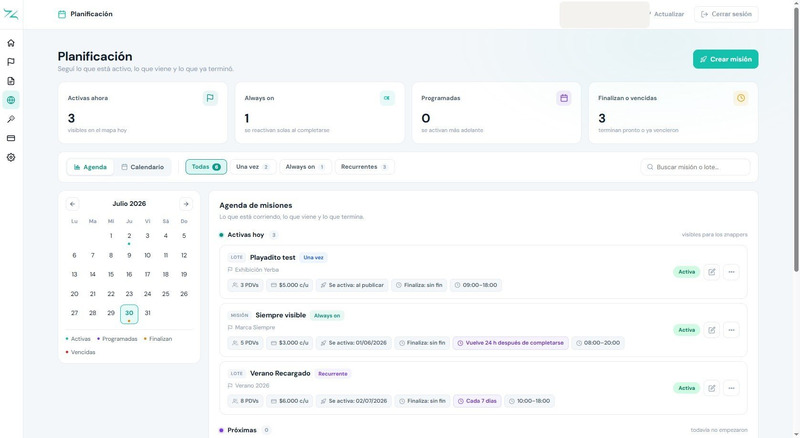Click the Activas hoy section heading
This screenshot has width=800, height=438.
pyautogui.click(x=245, y=235)
